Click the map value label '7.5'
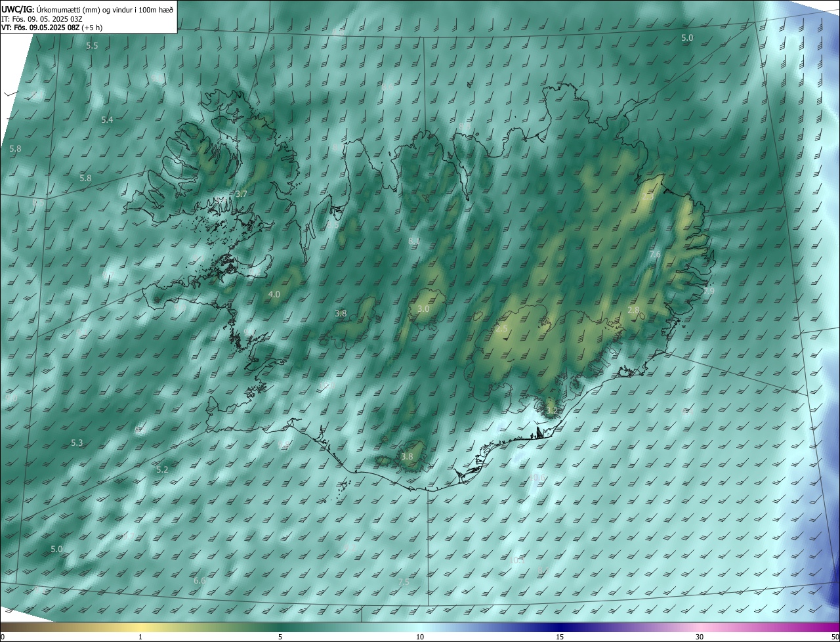840x642 pixels. pos(404,582)
